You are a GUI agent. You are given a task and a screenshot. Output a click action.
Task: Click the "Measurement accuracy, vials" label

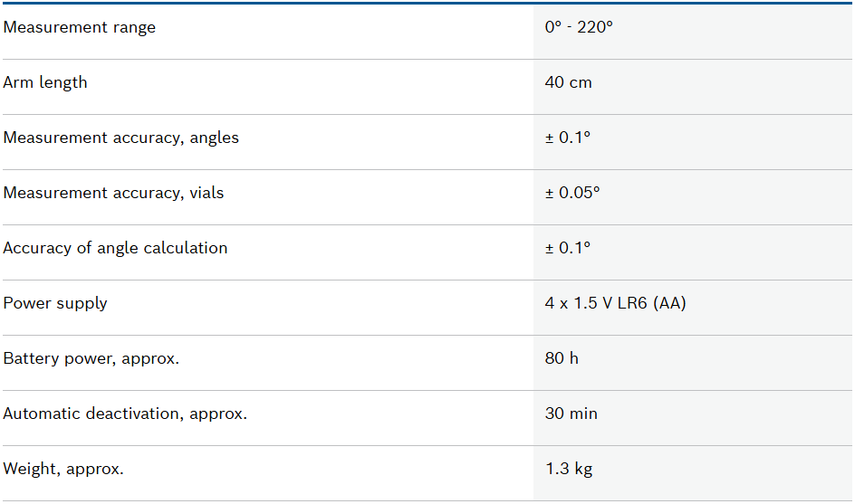[113, 193]
